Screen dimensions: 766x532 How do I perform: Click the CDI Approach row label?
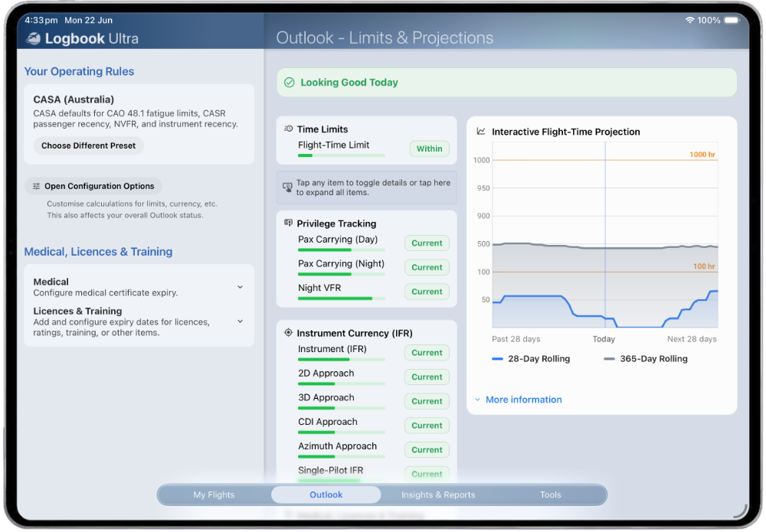pyautogui.click(x=329, y=423)
